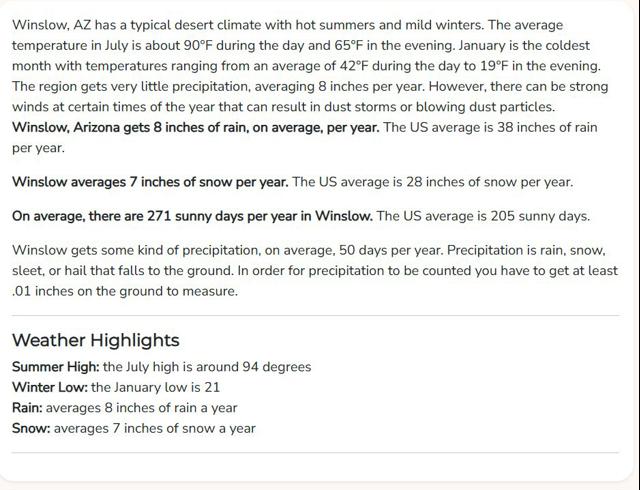Click the bold Summer High label

pos(56,367)
